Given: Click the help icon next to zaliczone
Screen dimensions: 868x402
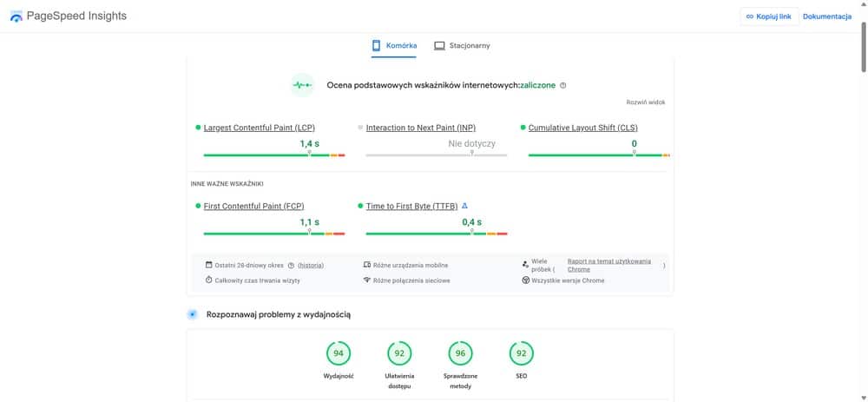Looking at the screenshot, I should (x=563, y=85).
